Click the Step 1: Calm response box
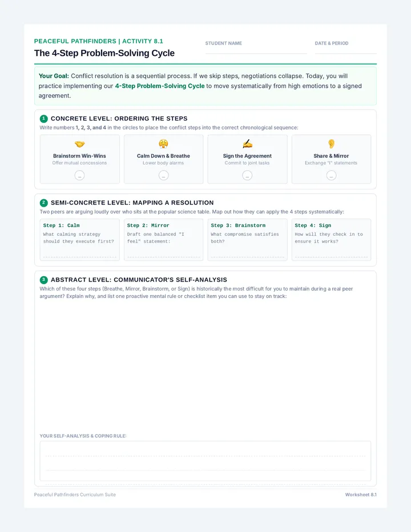 [80, 240]
